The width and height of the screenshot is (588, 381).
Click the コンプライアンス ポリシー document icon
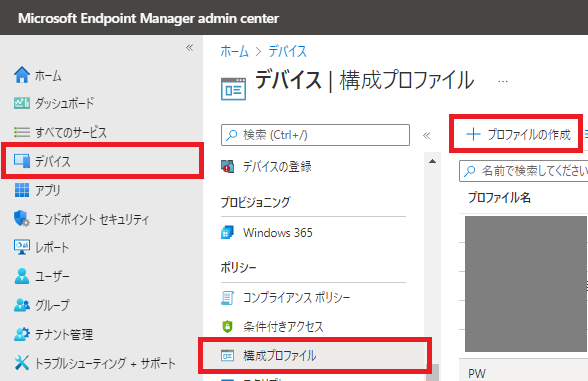(x=227, y=298)
